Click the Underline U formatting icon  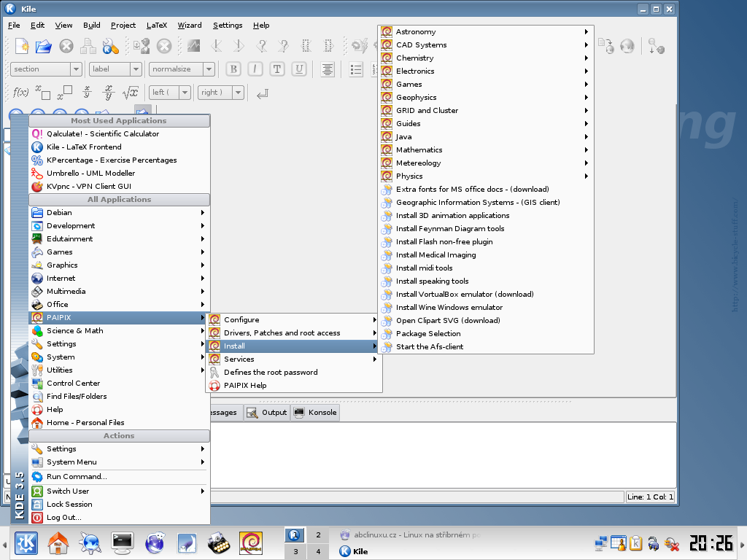click(x=298, y=69)
